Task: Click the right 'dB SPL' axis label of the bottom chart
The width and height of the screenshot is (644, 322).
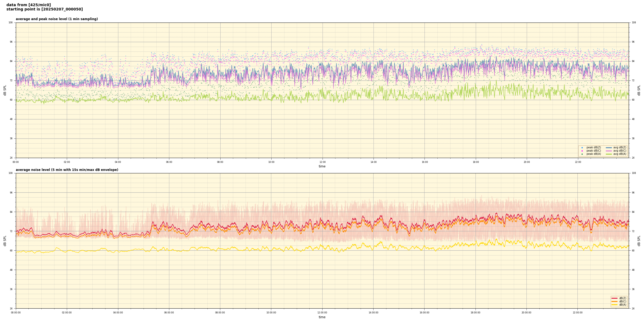Action: click(x=639, y=241)
